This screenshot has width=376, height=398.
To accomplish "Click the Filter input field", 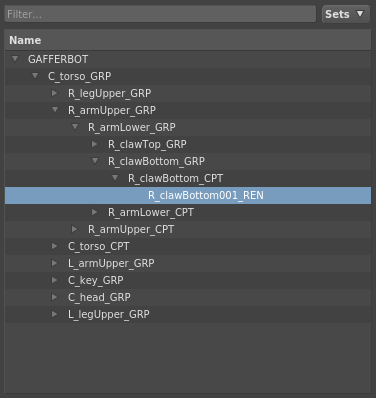I will [x=160, y=14].
